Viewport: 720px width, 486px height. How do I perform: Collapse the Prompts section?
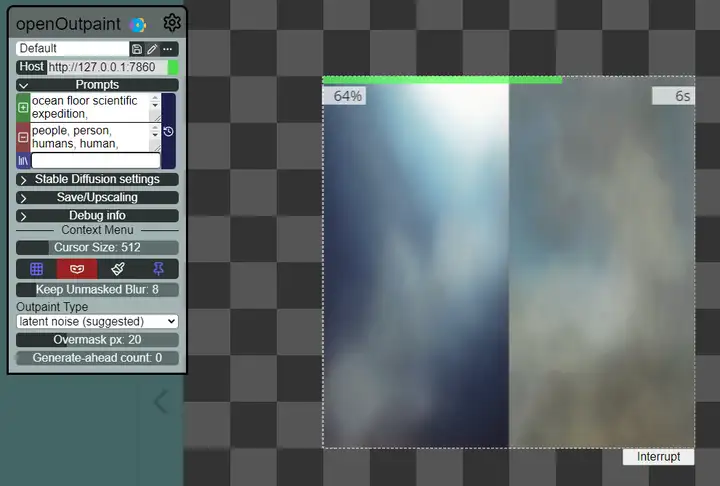[97, 85]
